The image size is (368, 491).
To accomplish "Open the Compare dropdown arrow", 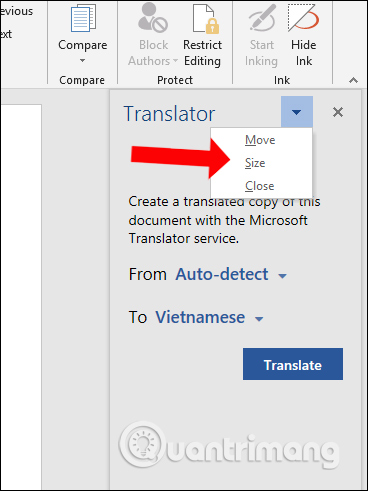I will pos(82,61).
